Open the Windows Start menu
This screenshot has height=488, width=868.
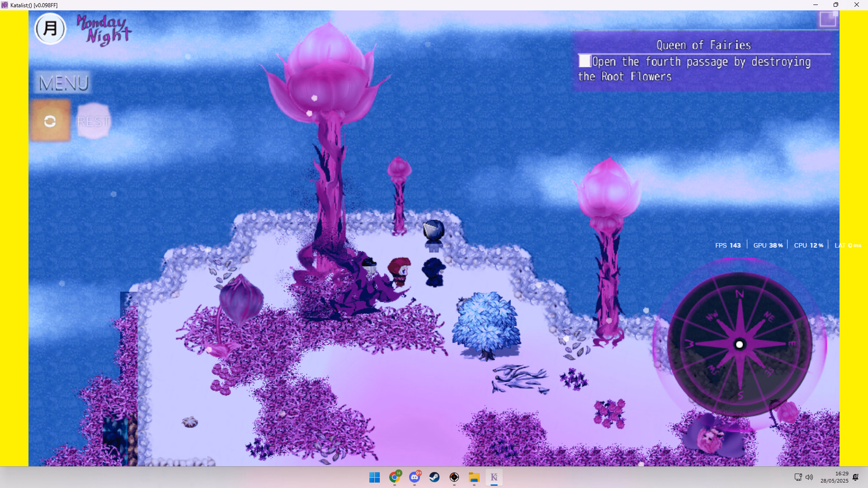pos(374,477)
